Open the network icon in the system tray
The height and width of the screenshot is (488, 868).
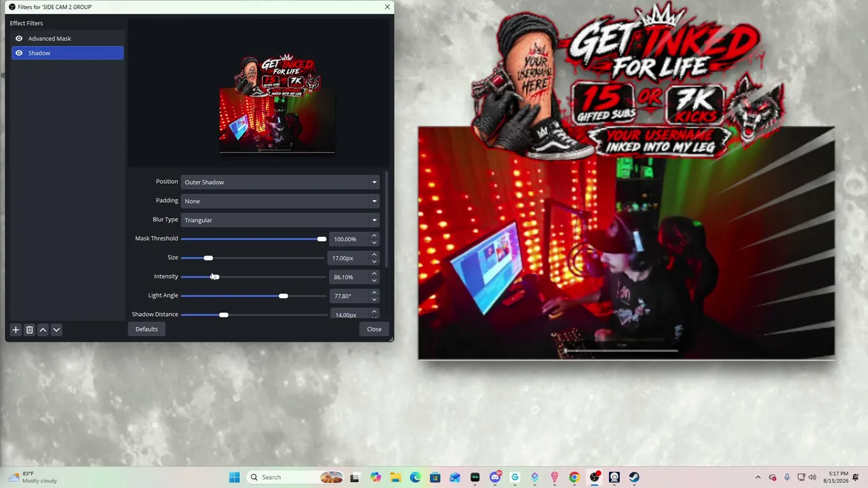coord(801,477)
